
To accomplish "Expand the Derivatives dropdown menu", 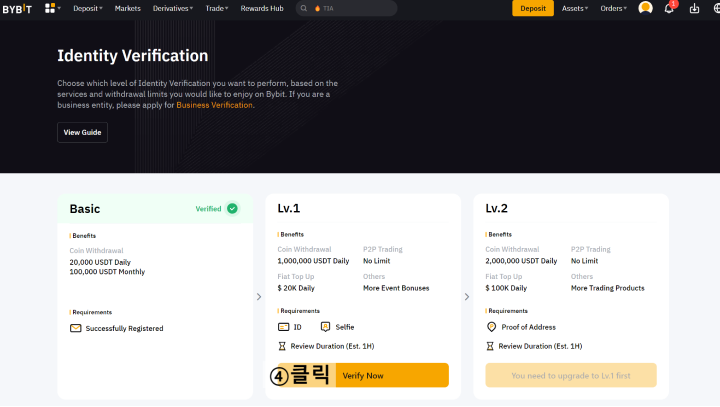I will [173, 8].
